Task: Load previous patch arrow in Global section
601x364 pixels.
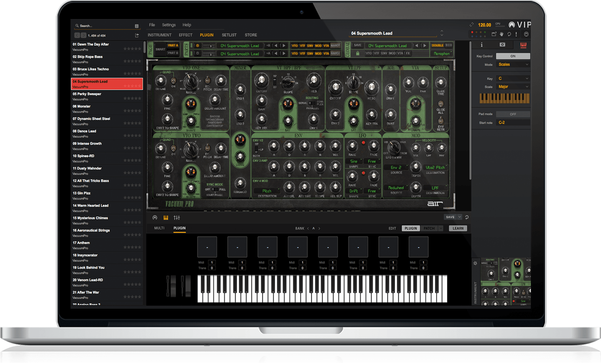Action: click(417, 45)
